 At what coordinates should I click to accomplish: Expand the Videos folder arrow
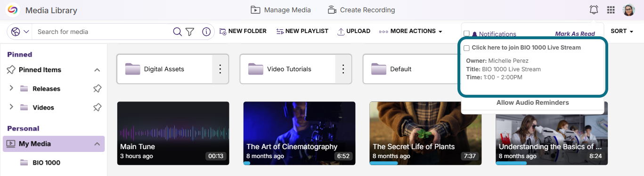[11, 107]
